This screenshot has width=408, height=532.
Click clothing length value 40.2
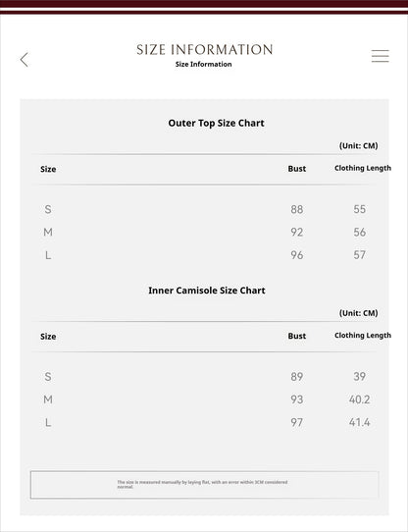pos(360,399)
